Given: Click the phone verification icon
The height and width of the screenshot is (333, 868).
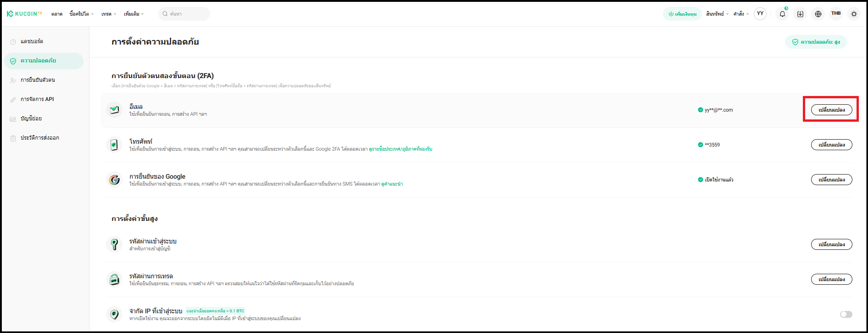Looking at the screenshot, I should 114,145.
